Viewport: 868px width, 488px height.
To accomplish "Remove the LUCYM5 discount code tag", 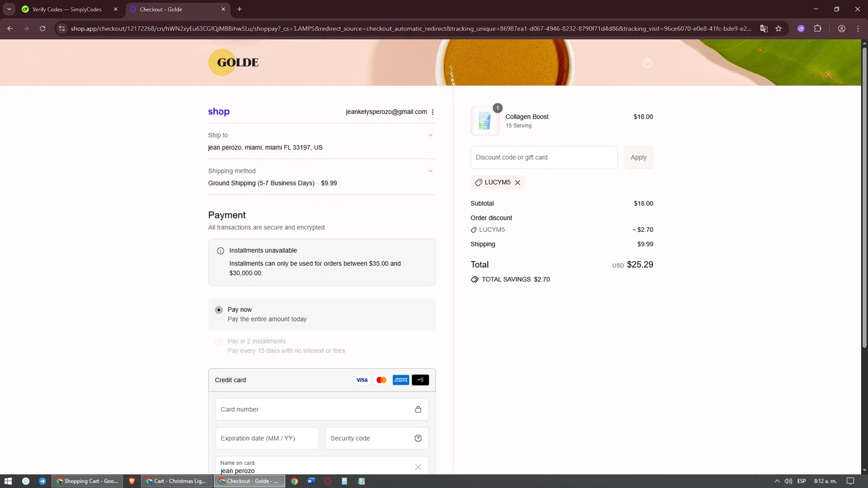I will tap(517, 183).
